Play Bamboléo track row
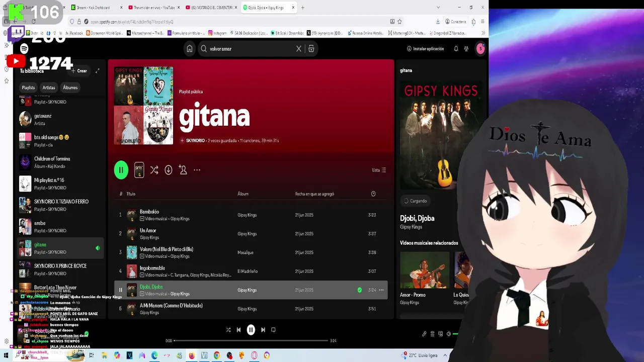Viewport: 644px width, 362px height. 251,215
